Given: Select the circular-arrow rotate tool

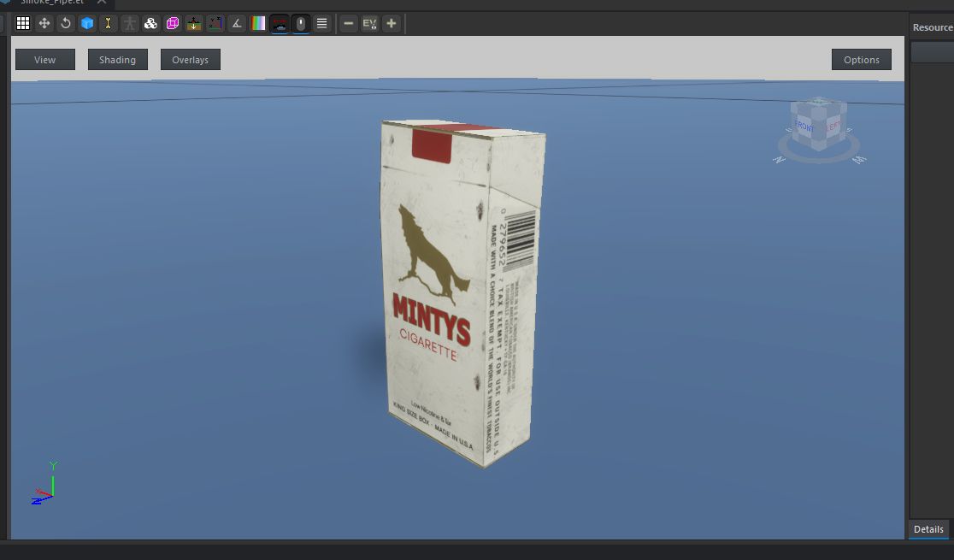Looking at the screenshot, I should 66,23.
